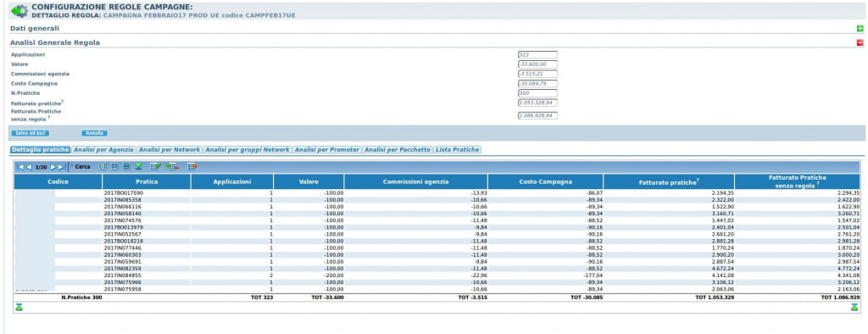Click the Annulla button
The width and height of the screenshot is (868, 334).
click(x=94, y=133)
